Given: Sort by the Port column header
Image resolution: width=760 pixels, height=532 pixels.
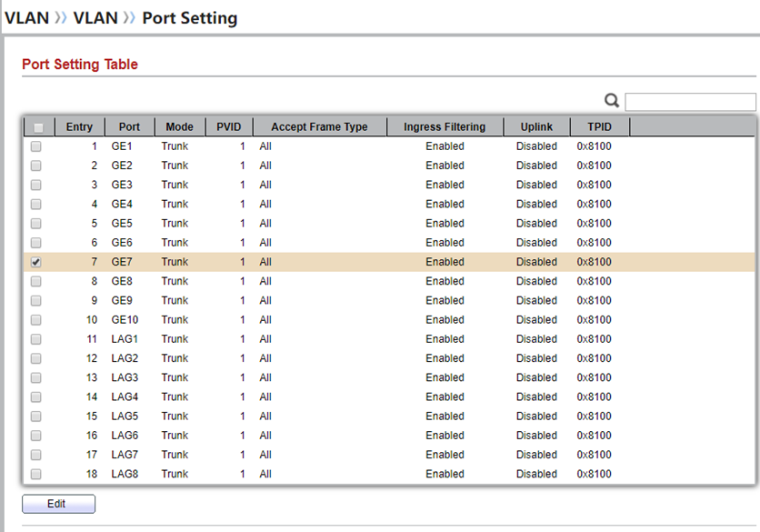Looking at the screenshot, I should point(129,127).
